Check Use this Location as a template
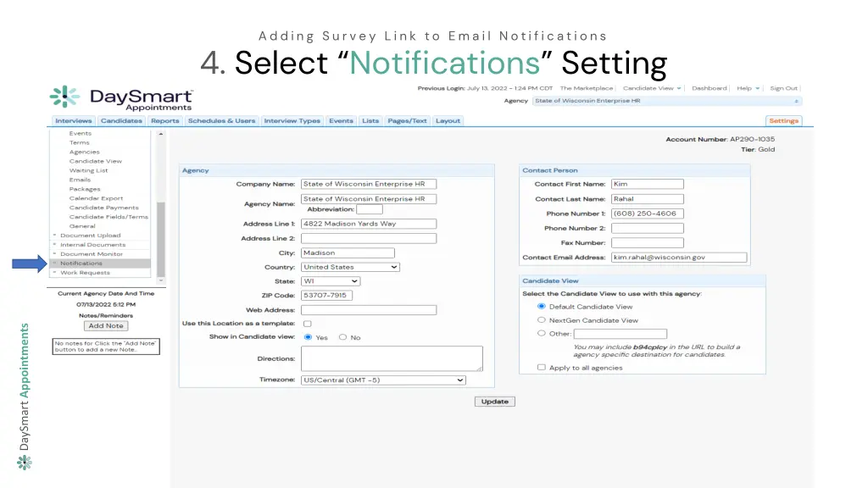868x488 pixels. point(307,324)
